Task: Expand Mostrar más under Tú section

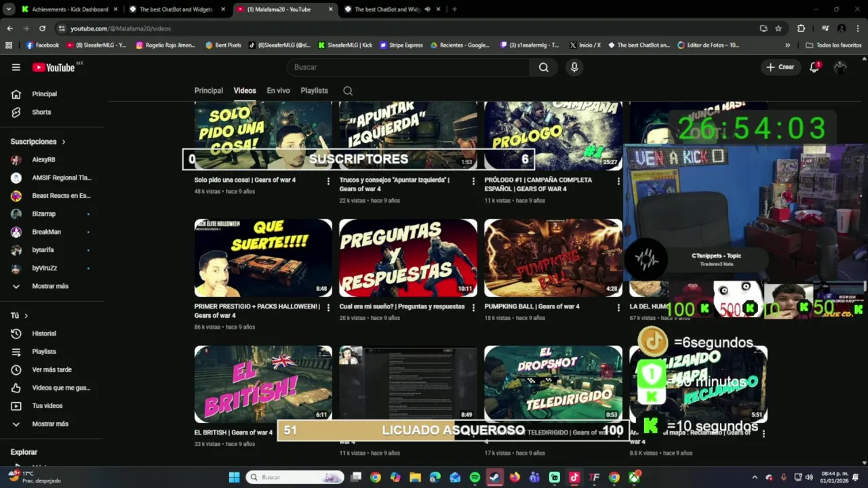Action: [x=50, y=424]
